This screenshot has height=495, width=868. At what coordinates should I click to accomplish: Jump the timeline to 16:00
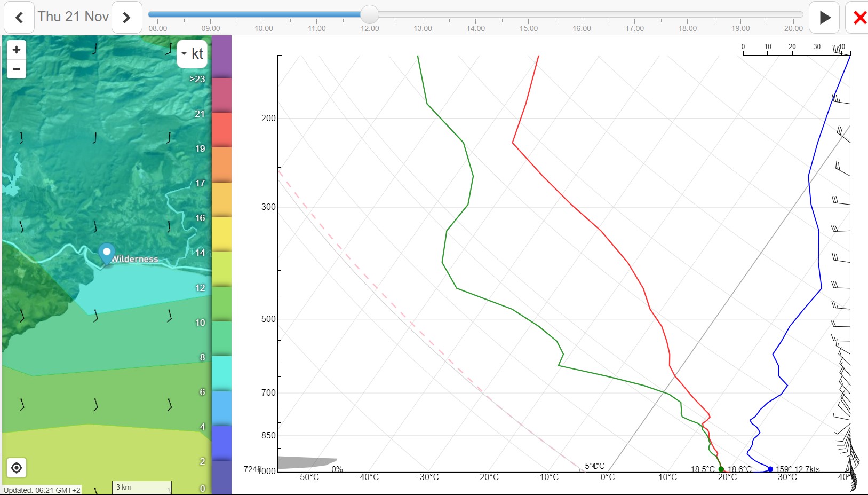click(582, 28)
